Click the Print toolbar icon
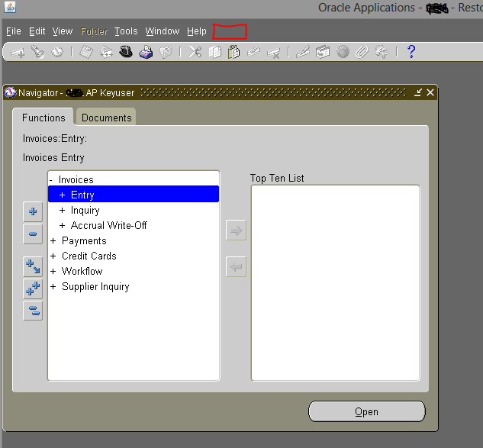The height and width of the screenshot is (448, 483). [146, 52]
